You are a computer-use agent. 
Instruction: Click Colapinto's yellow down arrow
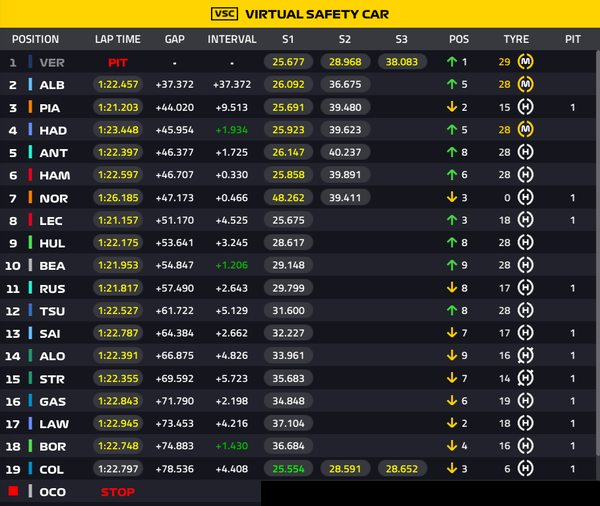point(452,468)
